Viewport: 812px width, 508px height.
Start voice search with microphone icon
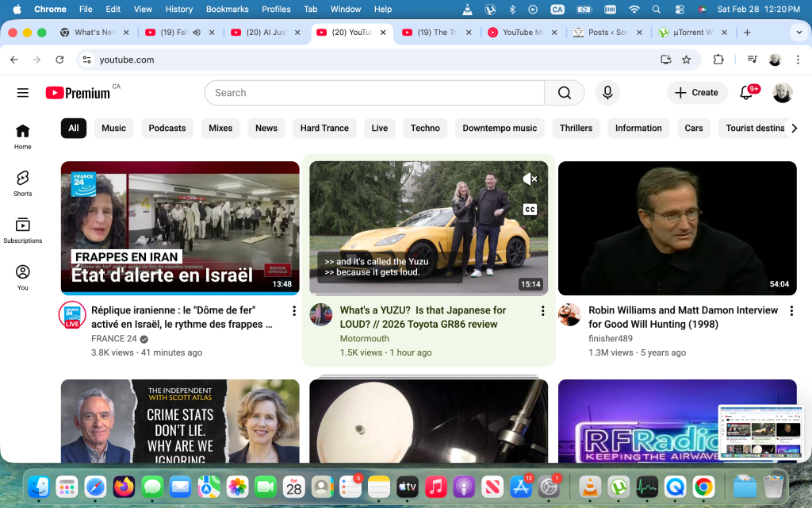point(607,93)
